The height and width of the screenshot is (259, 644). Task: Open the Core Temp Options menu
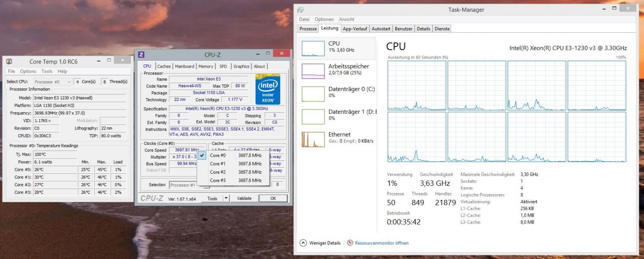pos(28,71)
